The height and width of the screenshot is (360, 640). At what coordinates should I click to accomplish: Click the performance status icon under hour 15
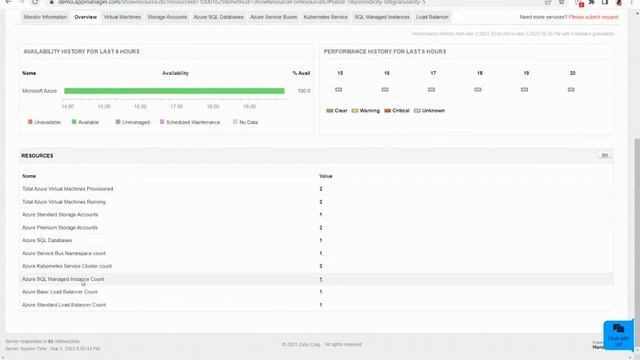tap(338, 89)
